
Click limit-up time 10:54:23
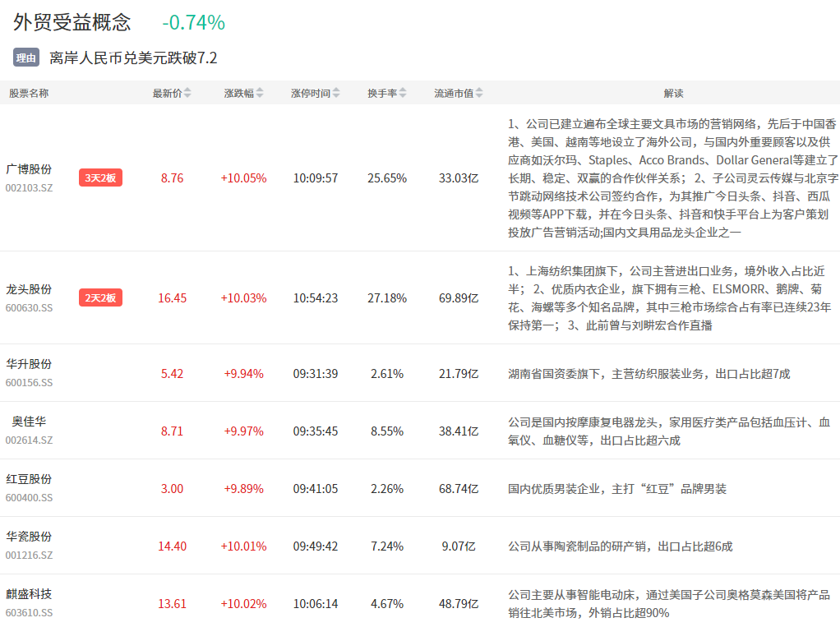click(x=316, y=298)
